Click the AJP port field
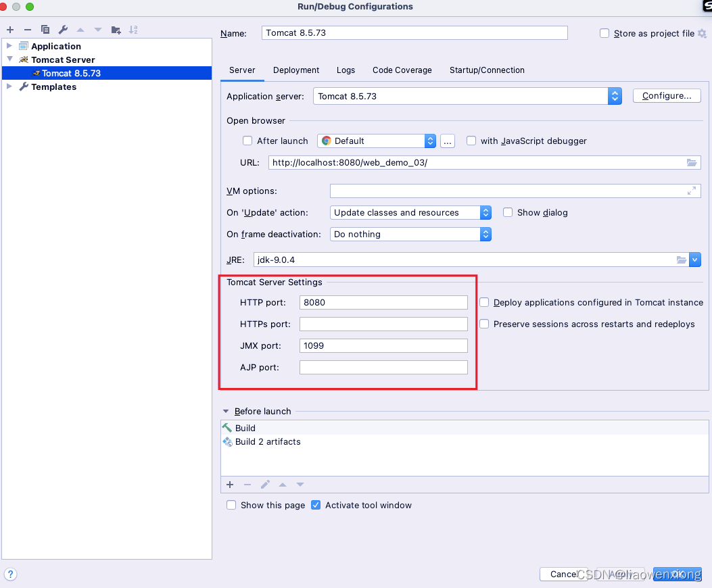The image size is (712, 588). pos(383,367)
